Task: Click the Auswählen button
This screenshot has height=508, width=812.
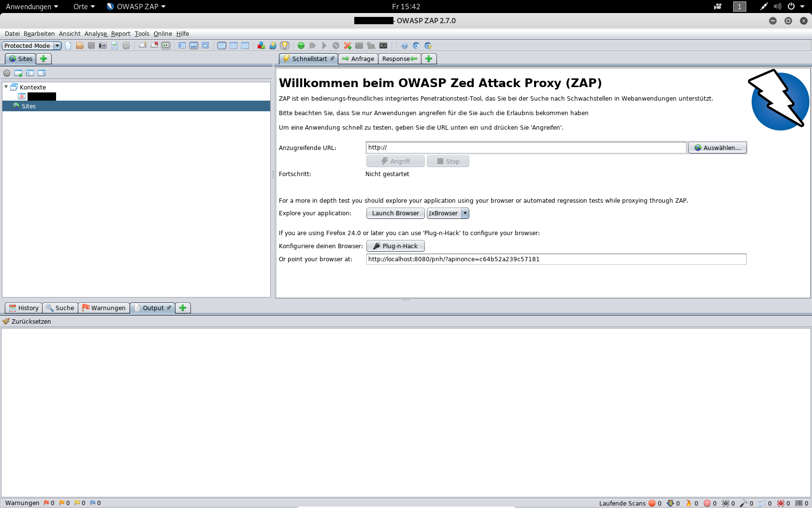Action: pos(717,148)
